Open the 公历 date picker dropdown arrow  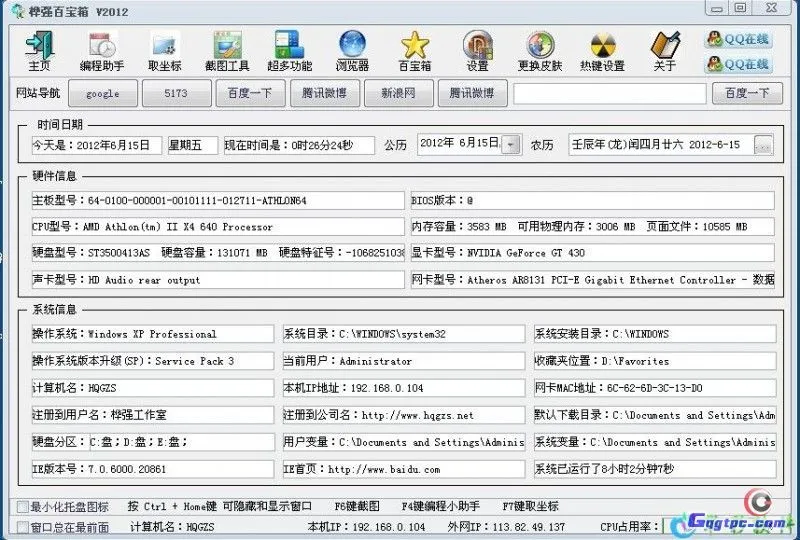[x=511, y=144]
